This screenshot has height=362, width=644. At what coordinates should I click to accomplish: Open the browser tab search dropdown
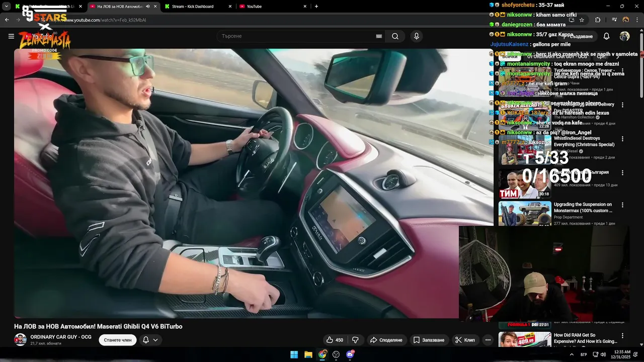coord(6,6)
